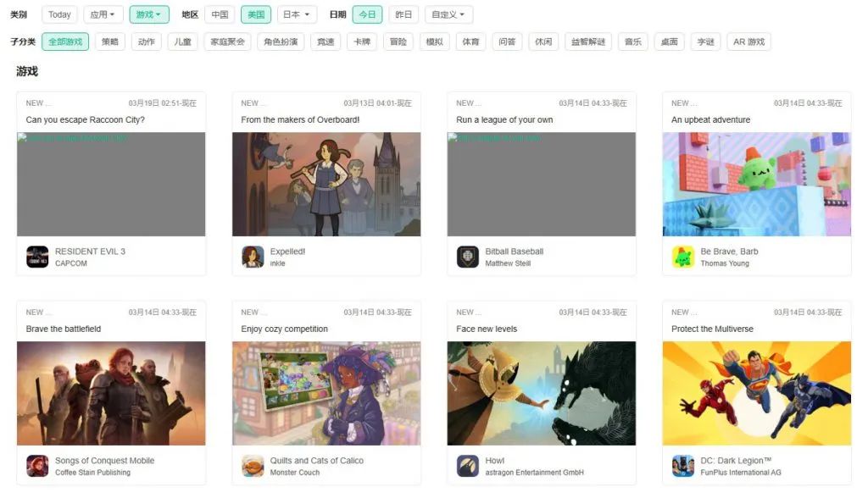Image resolution: width=868 pixels, height=498 pixels.
Task: Choose the 桌面 subcategory
Action: click(670, 41)
